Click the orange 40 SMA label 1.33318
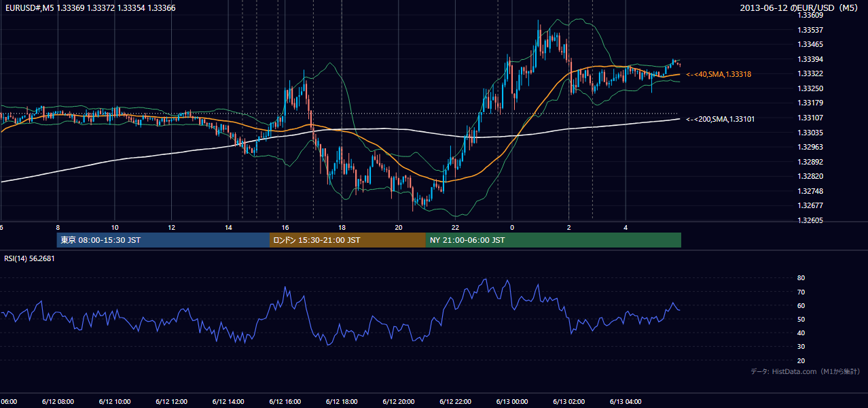 coord(719,74)
